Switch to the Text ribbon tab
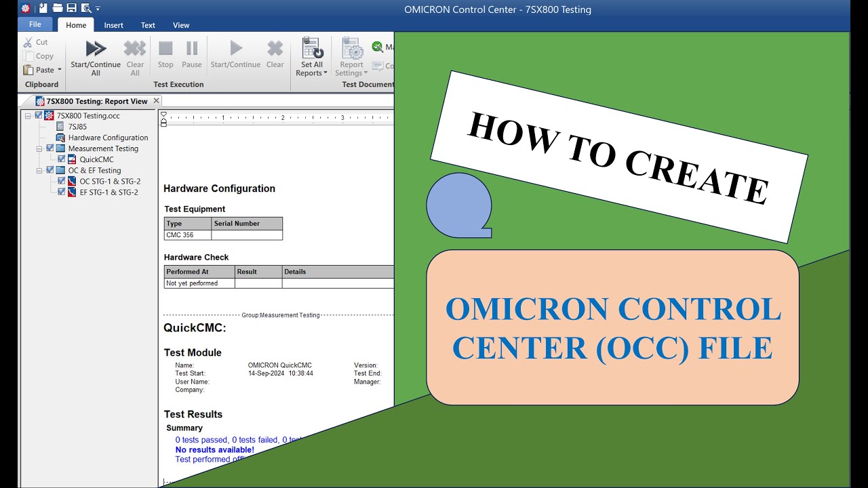This screenshot has width=868, height=488. point(148,25)
